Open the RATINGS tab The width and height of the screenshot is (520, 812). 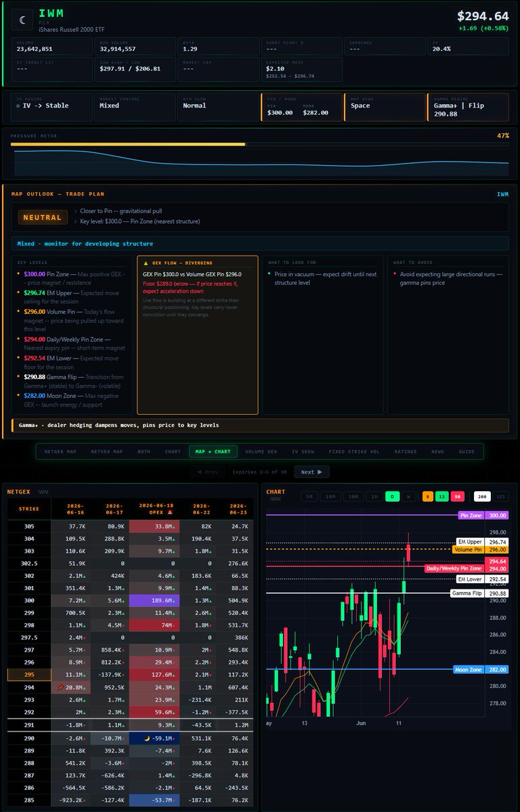(x=406, y=451)
